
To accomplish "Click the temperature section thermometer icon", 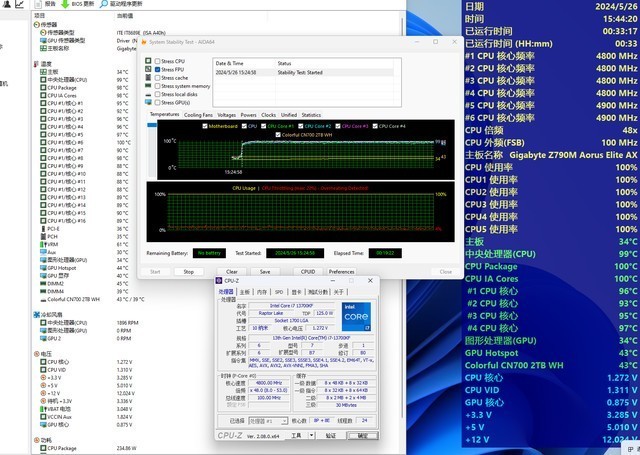I will coord(37,64).
